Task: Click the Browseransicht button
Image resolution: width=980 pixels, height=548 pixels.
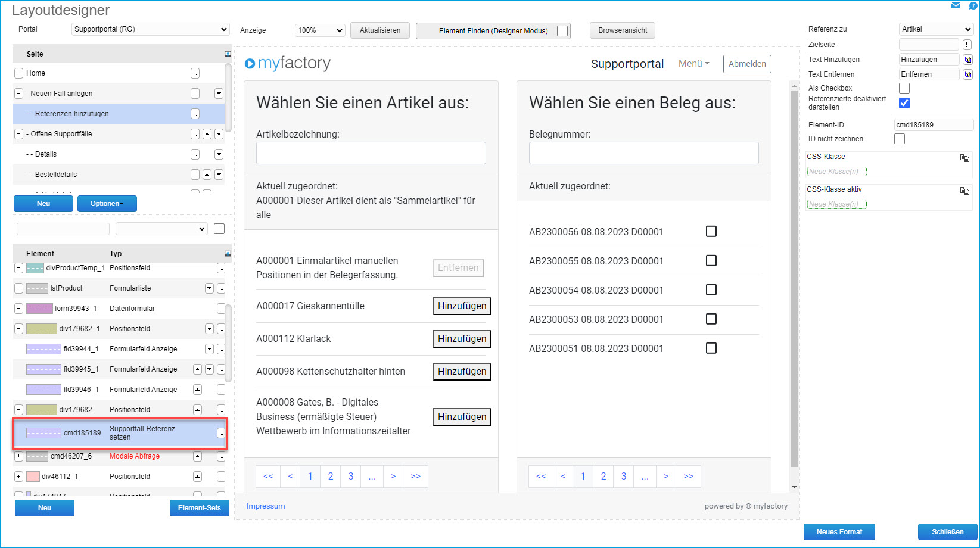Action: coord(622,30)
